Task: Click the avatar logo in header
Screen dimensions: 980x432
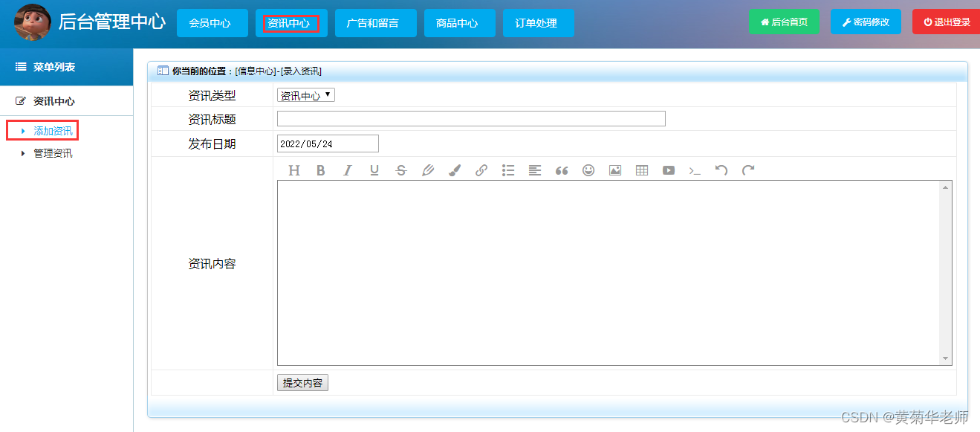Action: [x=33, y=22]
